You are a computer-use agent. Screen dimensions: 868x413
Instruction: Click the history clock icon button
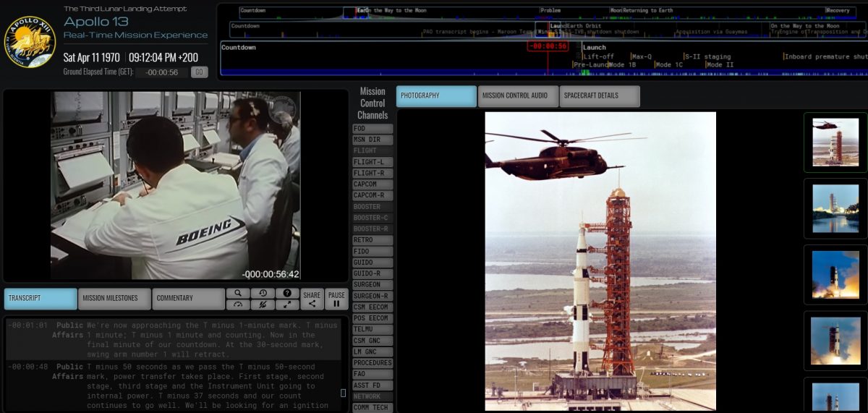click(263, 293)
